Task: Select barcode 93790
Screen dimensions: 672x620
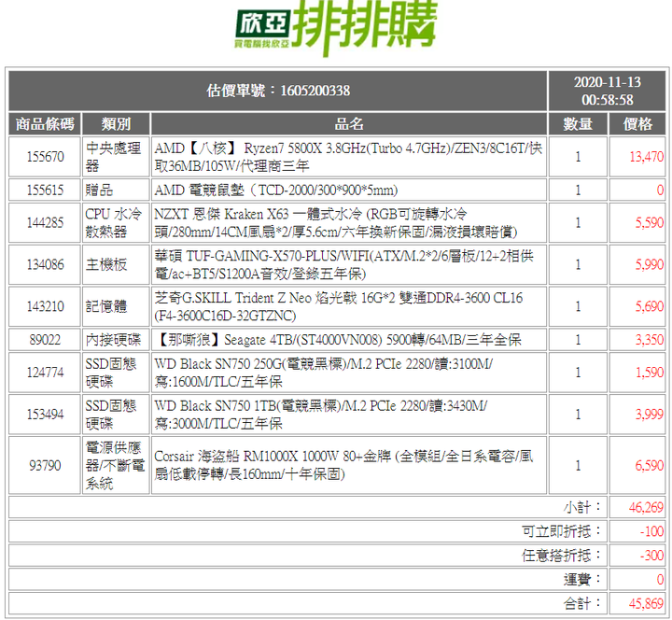Action: click(45, 466)
